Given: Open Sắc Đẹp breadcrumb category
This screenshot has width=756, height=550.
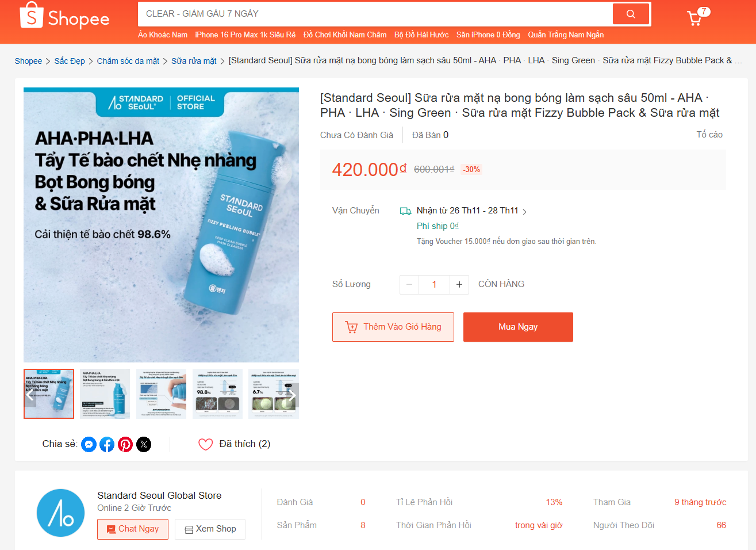Looking at the screenshot, I should point(70,61).
